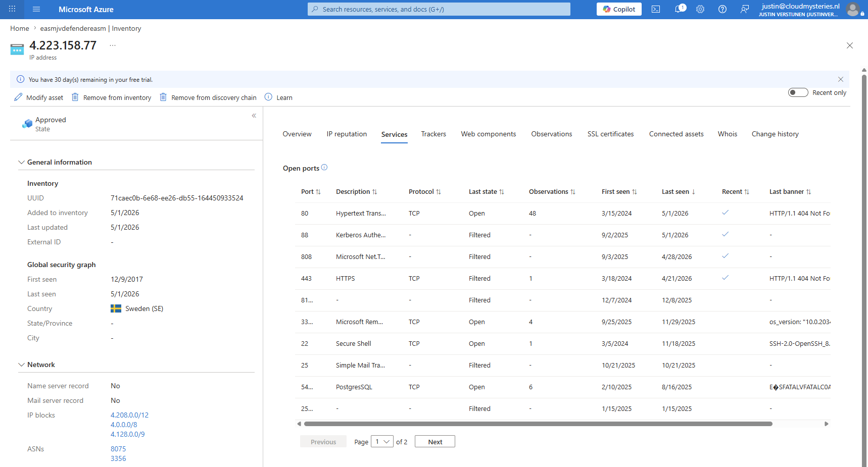The width and height of the screenshot is (868, 467).
Task: Click the Open ports info icon
Action: (x=324, y=168)
